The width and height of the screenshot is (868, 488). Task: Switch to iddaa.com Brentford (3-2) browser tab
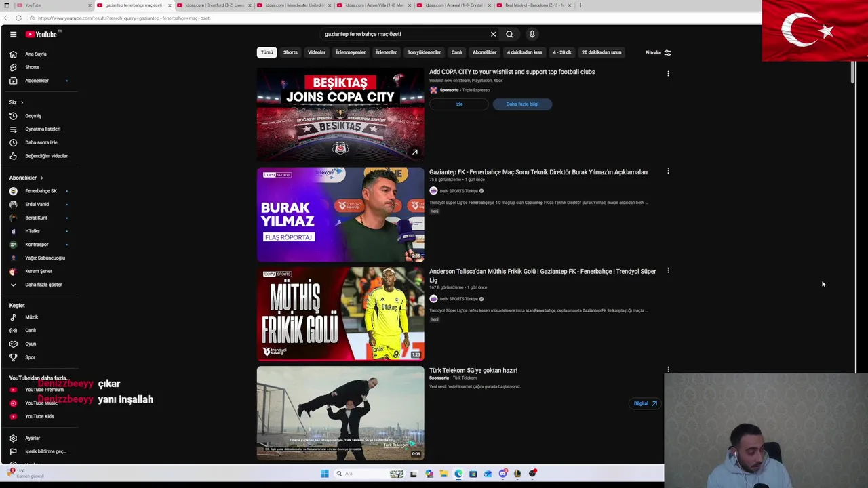pyautogui.click(x=214, y=5)
